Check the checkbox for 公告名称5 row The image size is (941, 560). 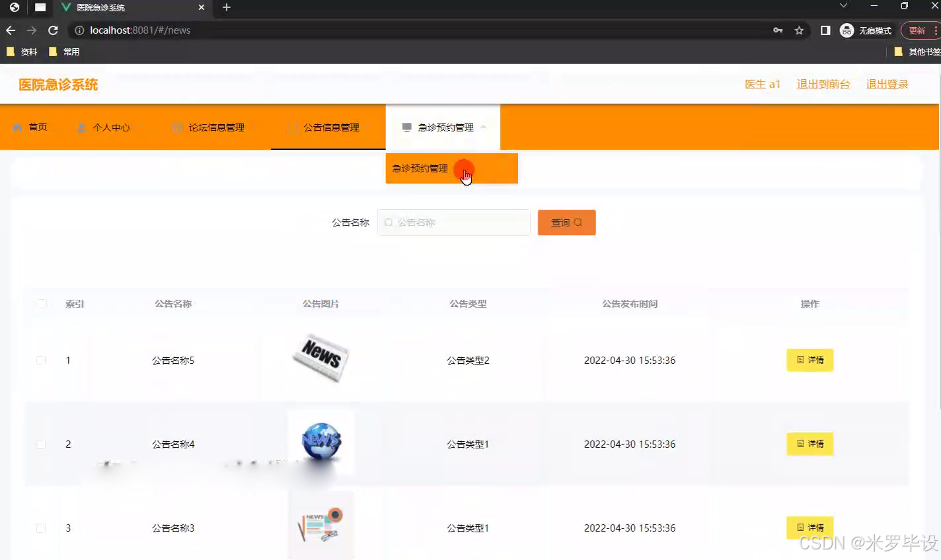(x=40, y=360)
